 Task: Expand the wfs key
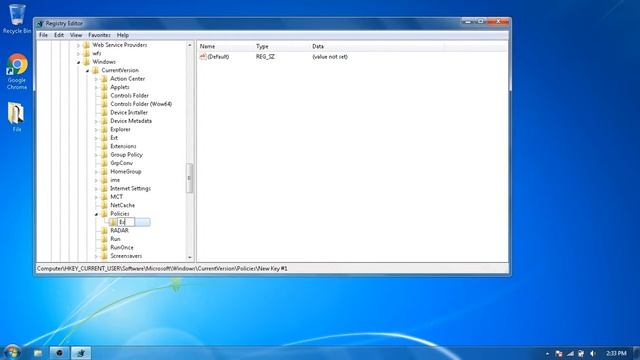click(78, 54)
